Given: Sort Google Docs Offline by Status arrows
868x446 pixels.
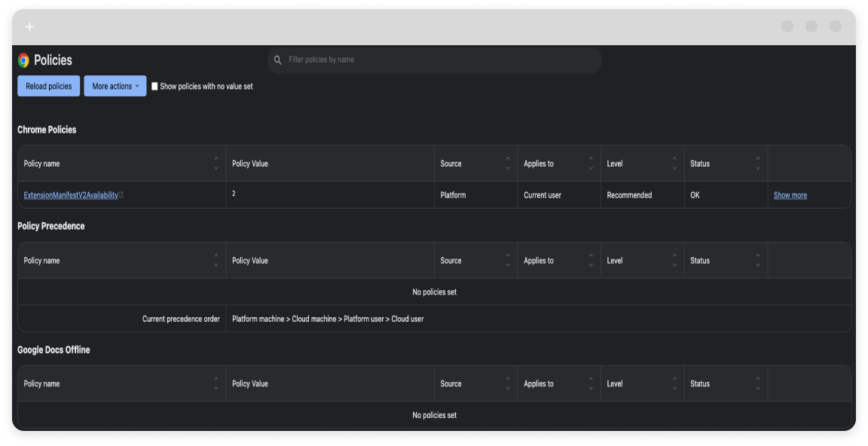Looking at the screenshot, I should click(x=758, y=383).
